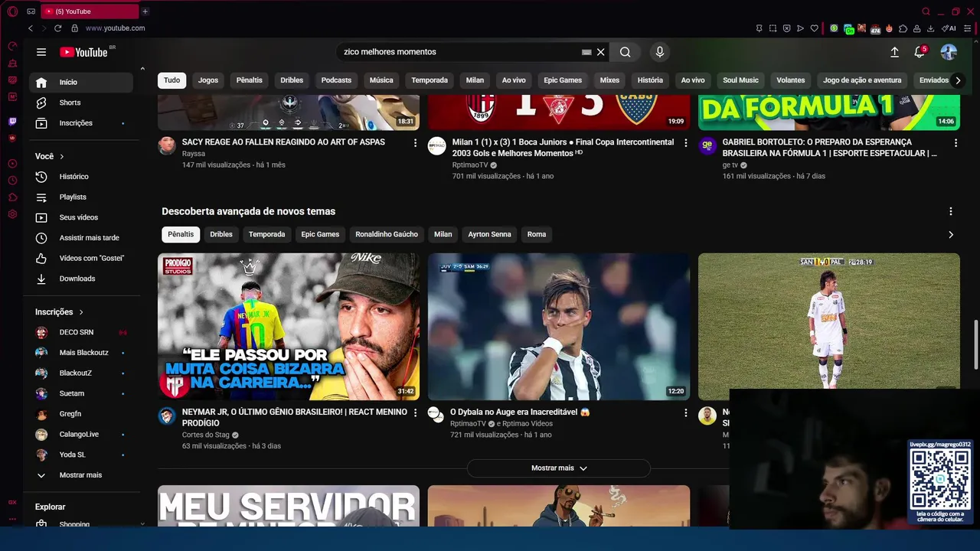Viewport: 980px width, 551px height.
Task: Open Histórico in the sidebar
Action: pyautogui.click(x=81, y=177)
